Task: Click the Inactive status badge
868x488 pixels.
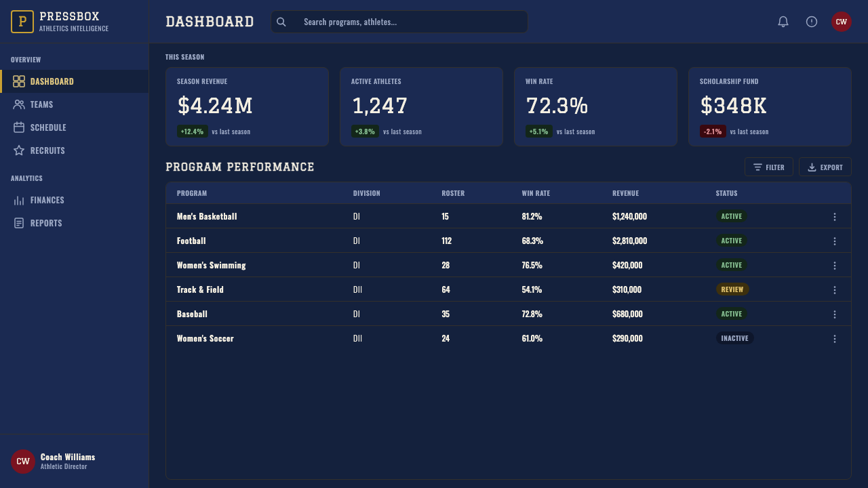Action: coord(735,338)
